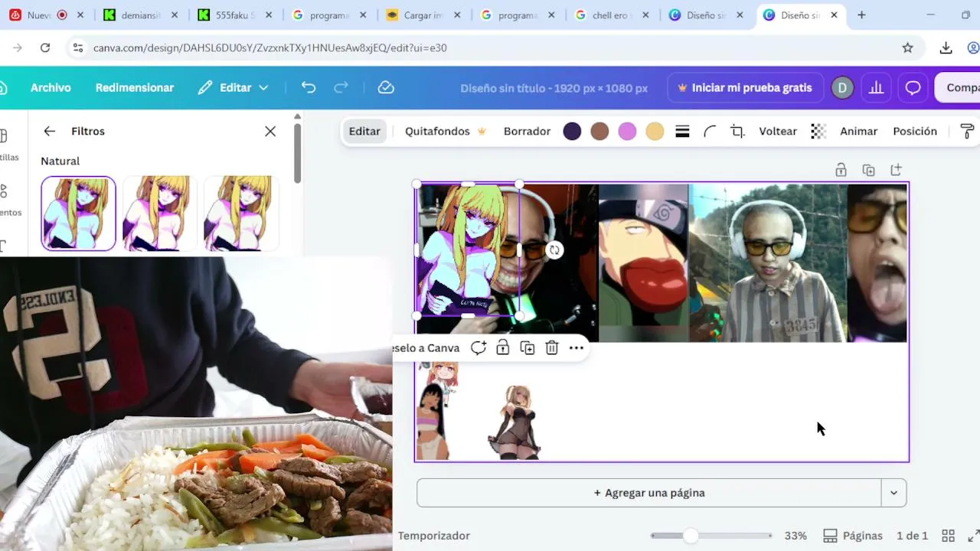Open the D account avatar
The image size is (980, 551).
click(x=842, y=88)
